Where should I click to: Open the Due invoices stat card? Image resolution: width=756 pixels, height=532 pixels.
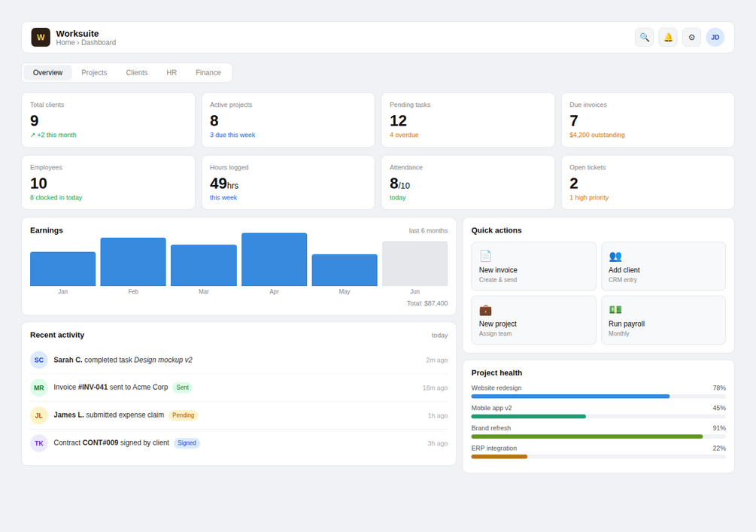point(648,120)
